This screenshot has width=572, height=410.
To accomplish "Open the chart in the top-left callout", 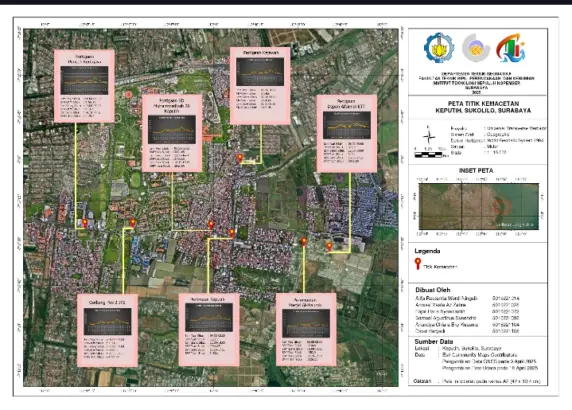I will point(84,80).
